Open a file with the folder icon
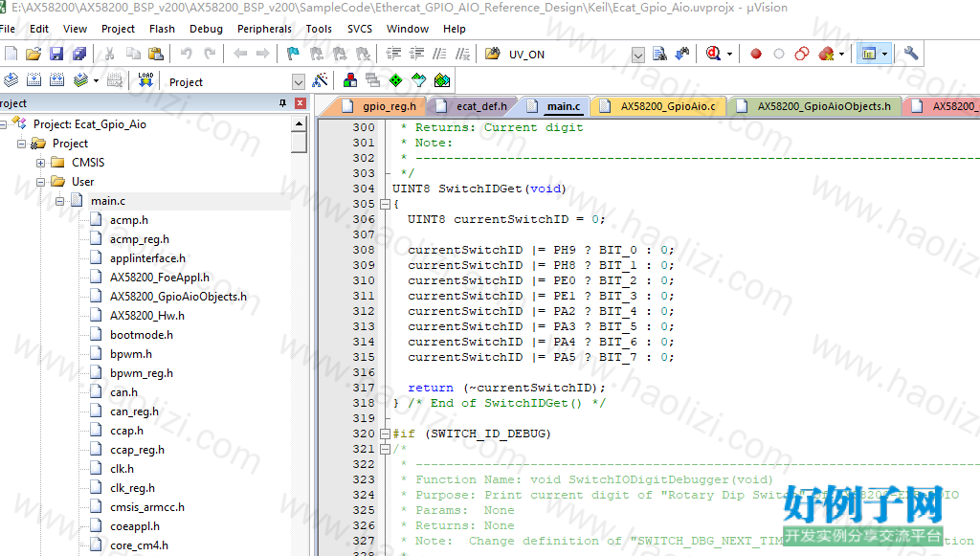Viewport: 980px width, 556px height. coord(33,54)
